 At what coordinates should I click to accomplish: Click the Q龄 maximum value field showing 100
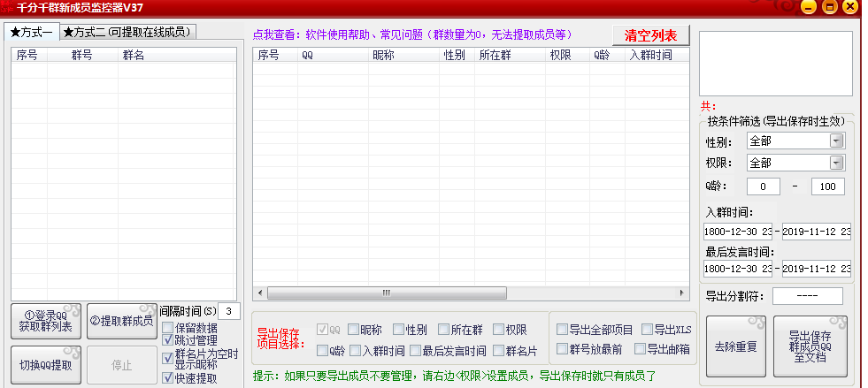point(828,186)
